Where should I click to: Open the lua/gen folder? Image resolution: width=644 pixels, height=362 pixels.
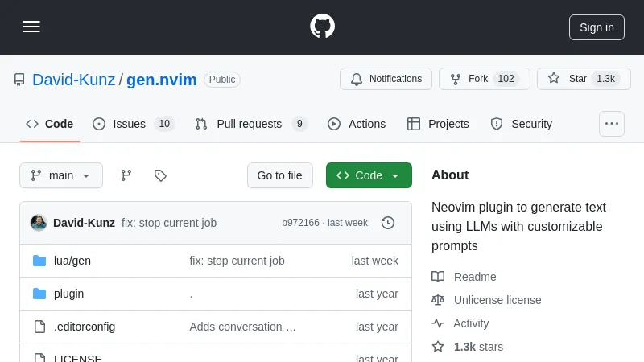(x=72, y=261)
